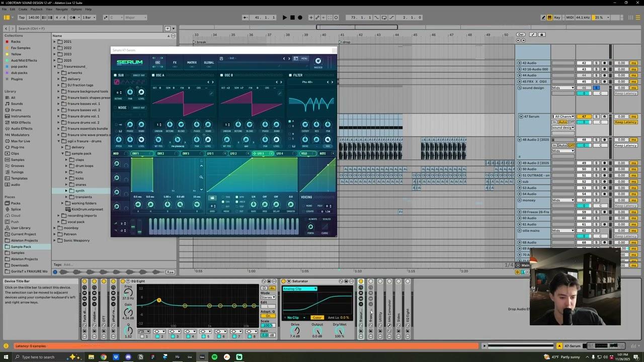
Task: Open the File menu
Action: [x=5, y=9]
